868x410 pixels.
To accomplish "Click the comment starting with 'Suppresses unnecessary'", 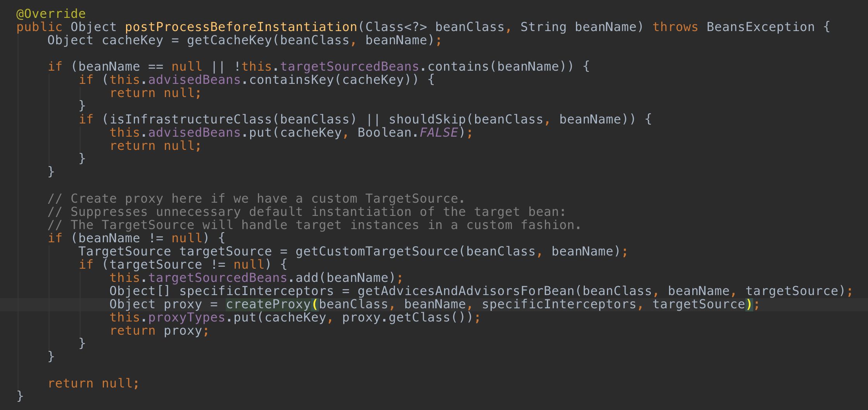I will (x=306, y=212).
